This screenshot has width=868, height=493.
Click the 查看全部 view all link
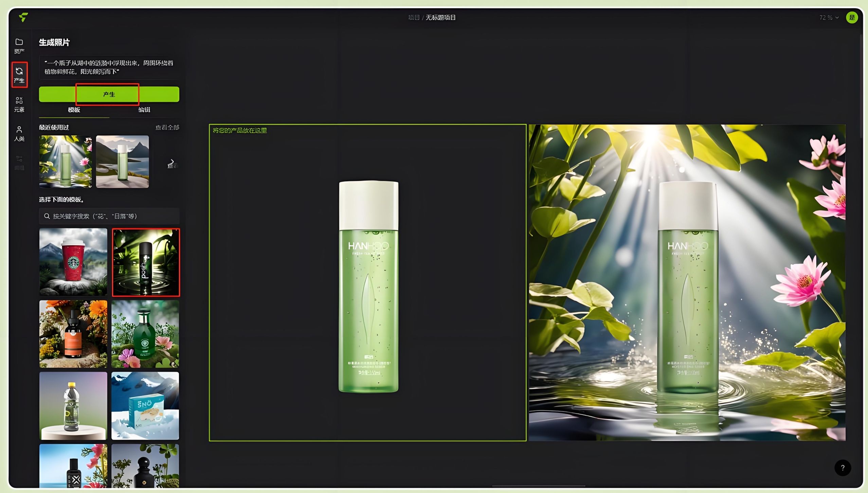click(x=167, y=127)
